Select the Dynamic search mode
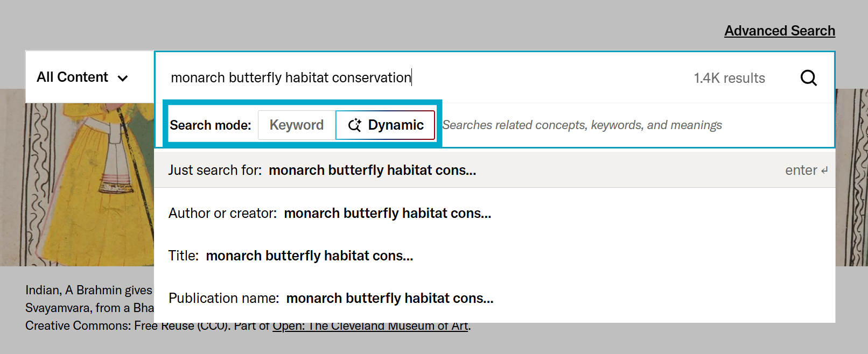Viewport: 868px width, 354px height. point(386,125)
